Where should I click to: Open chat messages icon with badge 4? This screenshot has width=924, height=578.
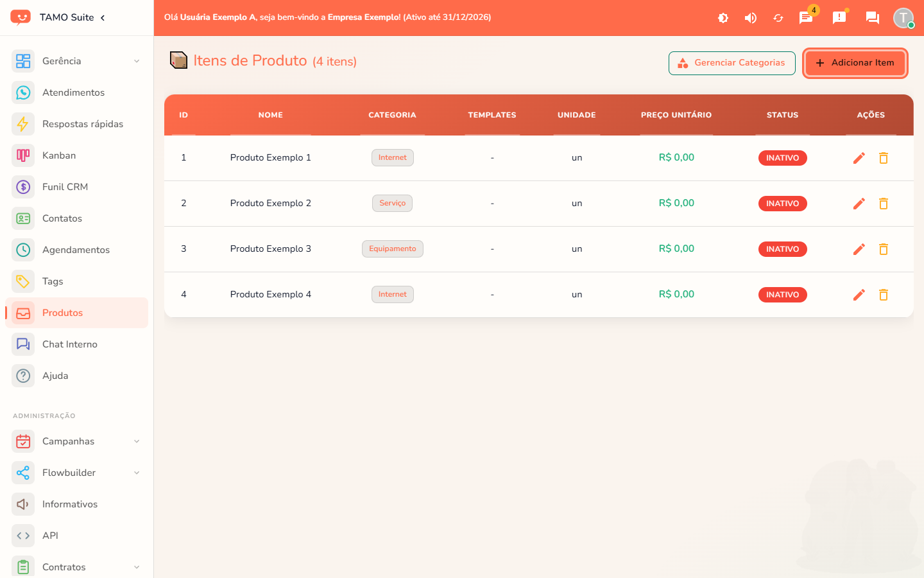806,18
